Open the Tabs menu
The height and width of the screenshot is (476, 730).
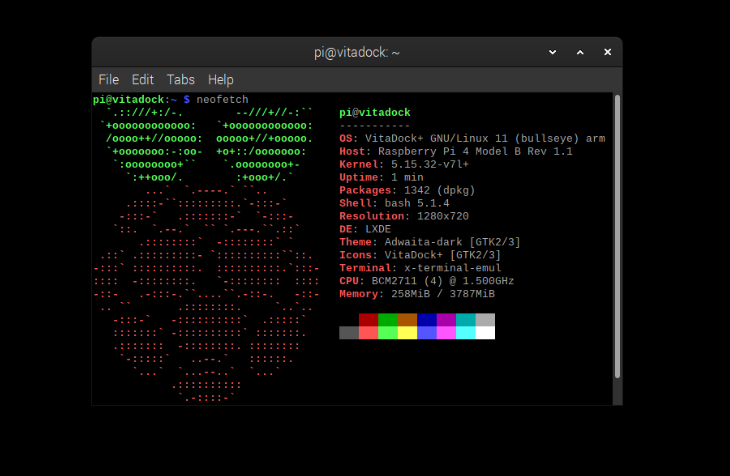tap(181, 80)
